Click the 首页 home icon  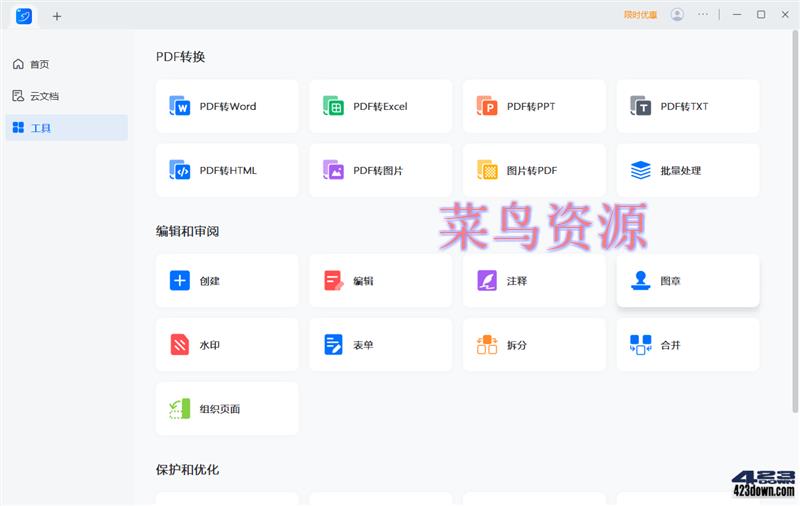click(18, 64)
